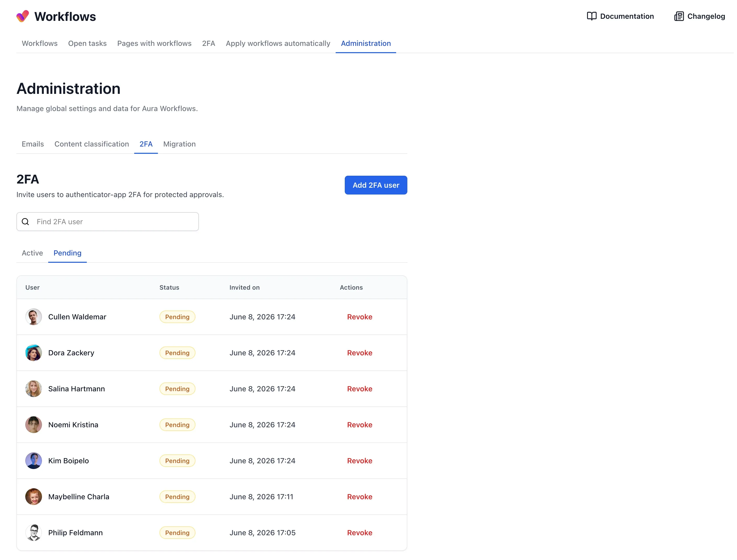Switch to the Emails settings tab

33,144
